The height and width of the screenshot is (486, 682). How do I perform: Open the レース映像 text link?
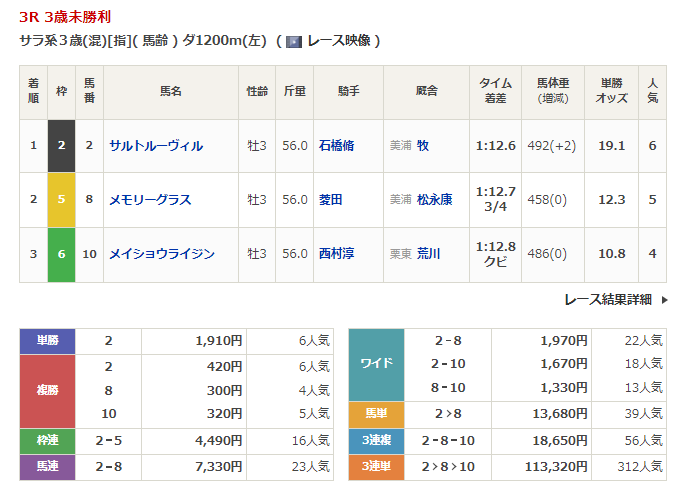tap(338, 41)
